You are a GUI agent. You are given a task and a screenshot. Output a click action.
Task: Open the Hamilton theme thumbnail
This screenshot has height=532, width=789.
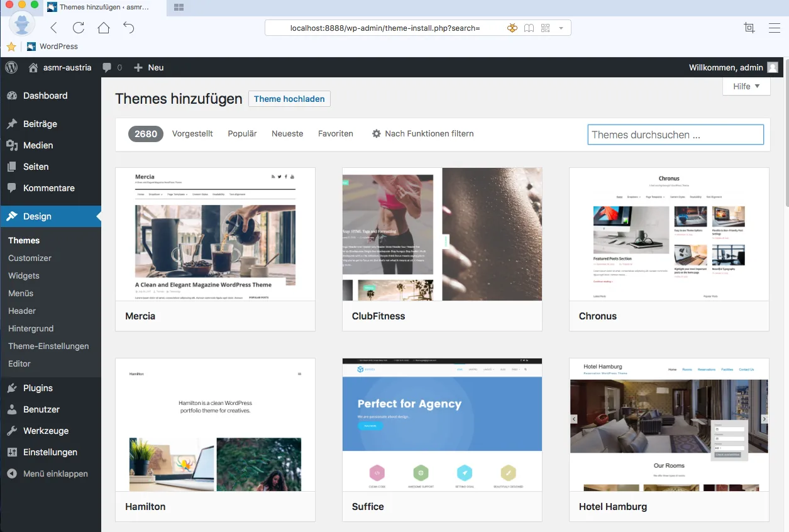(x=216, y=425)
